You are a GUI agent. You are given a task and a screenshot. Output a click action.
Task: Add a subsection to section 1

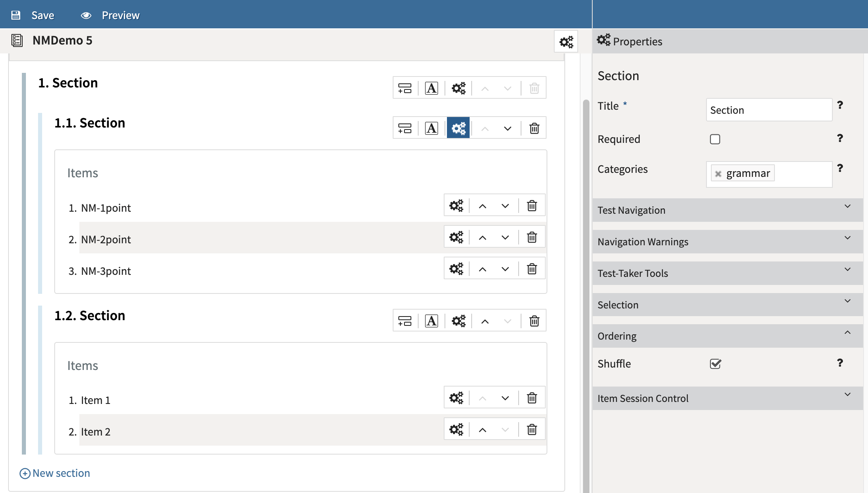(x=405, y=88)
